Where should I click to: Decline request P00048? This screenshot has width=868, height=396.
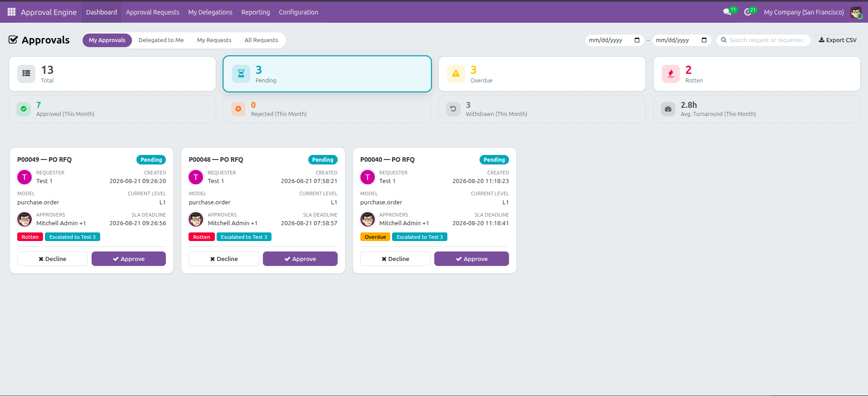[224, 259]
